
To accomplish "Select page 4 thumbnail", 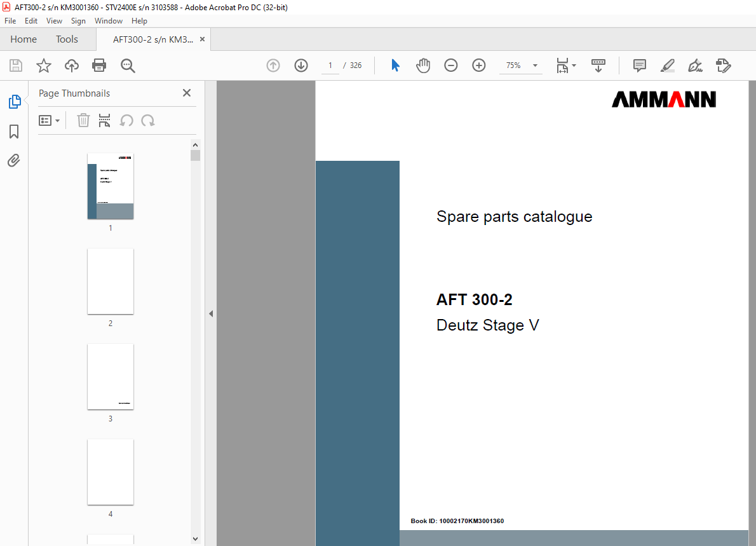I will 111,472.
